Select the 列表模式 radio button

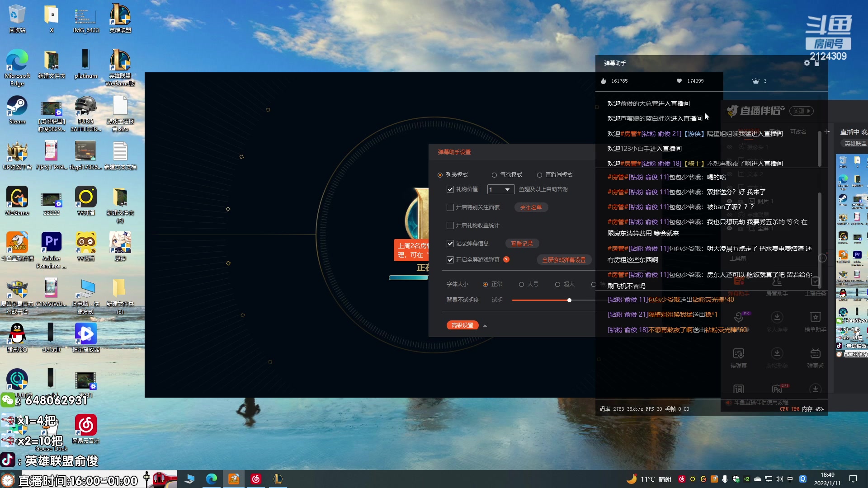click(x=440, y=175)
